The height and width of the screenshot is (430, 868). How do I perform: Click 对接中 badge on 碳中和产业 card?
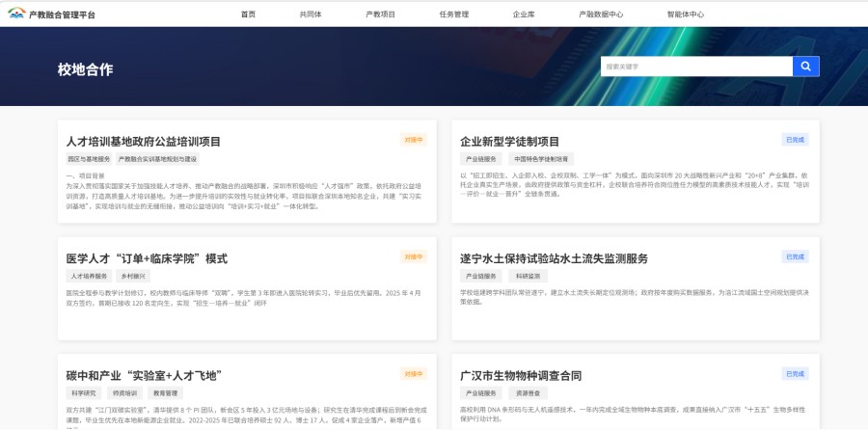(x=414, y=374)
